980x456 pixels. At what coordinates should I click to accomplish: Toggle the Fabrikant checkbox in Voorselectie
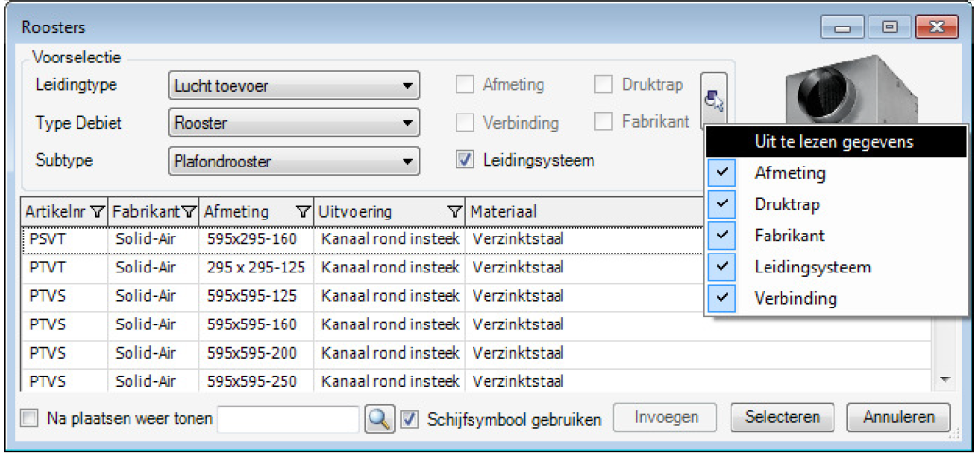[603, 122]
